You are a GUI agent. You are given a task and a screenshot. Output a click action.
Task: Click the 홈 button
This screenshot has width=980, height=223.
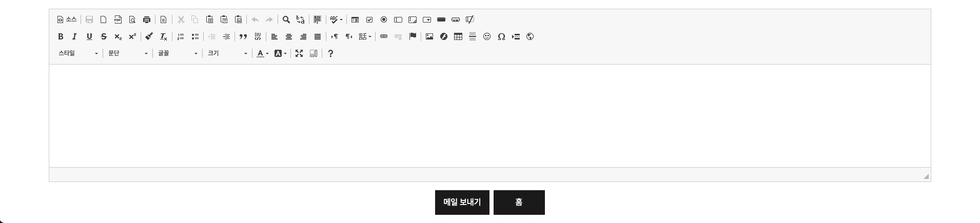519,202
